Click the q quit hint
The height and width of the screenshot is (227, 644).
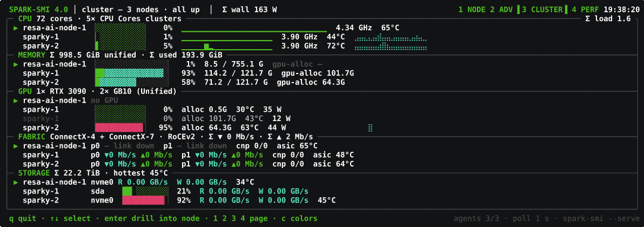tap(22, 219)
